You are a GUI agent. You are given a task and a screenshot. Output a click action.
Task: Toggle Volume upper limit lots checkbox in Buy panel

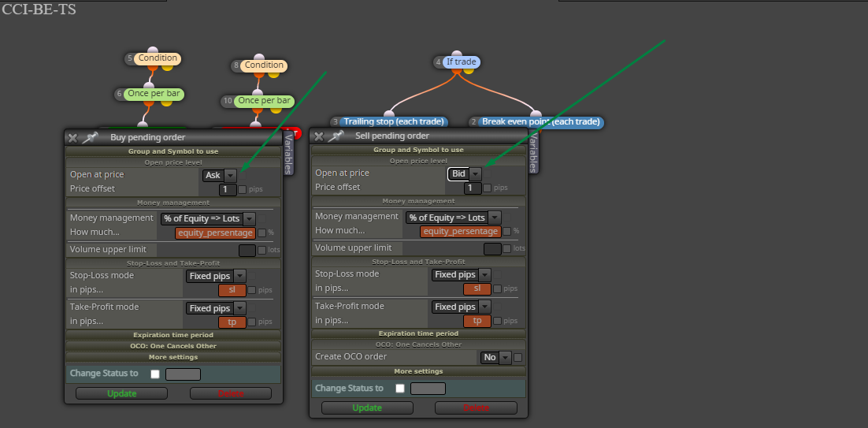(262, 251)
